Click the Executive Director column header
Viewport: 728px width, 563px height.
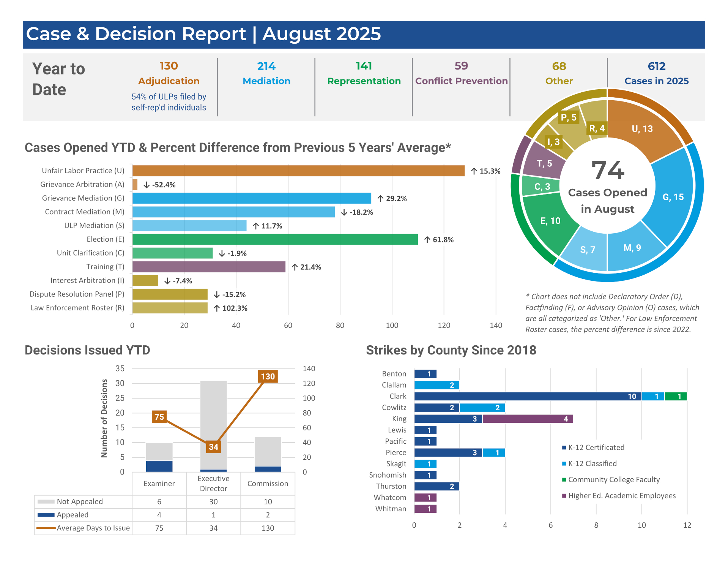point(213,483)
